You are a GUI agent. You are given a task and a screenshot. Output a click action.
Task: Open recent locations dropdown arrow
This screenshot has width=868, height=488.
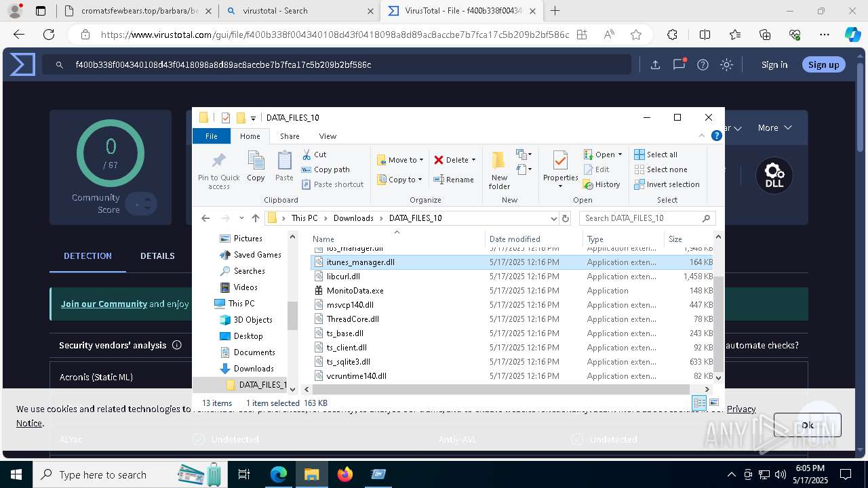click(x=241, y=218)
